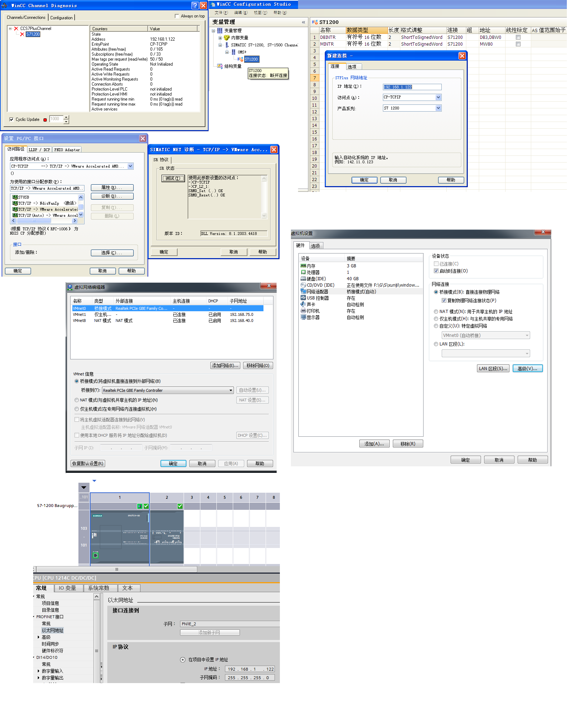Check the 已连接(C) device status box
Screen dimensions: 569x728
pos(436,264)
